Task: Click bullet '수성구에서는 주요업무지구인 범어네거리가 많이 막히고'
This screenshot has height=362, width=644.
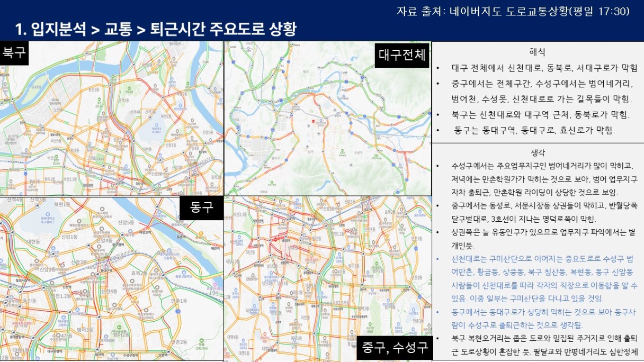Action: (x=544, y=179)
